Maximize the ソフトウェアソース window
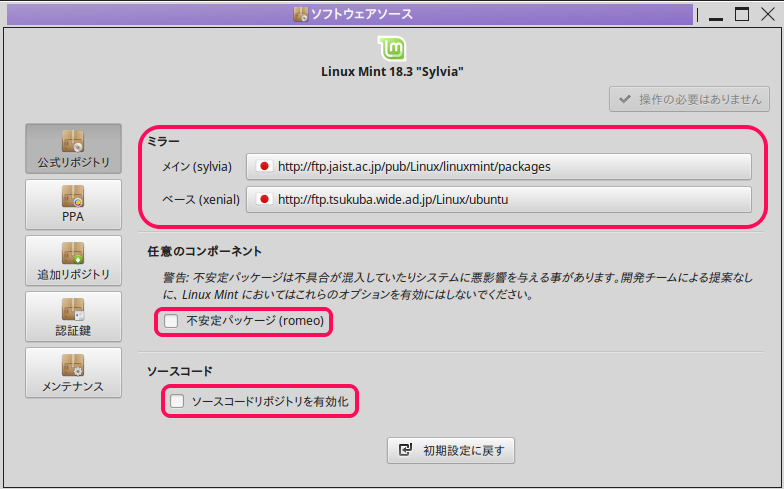This screenshot has height=489, width=784. pyautogui.click(x=742, y=14)
